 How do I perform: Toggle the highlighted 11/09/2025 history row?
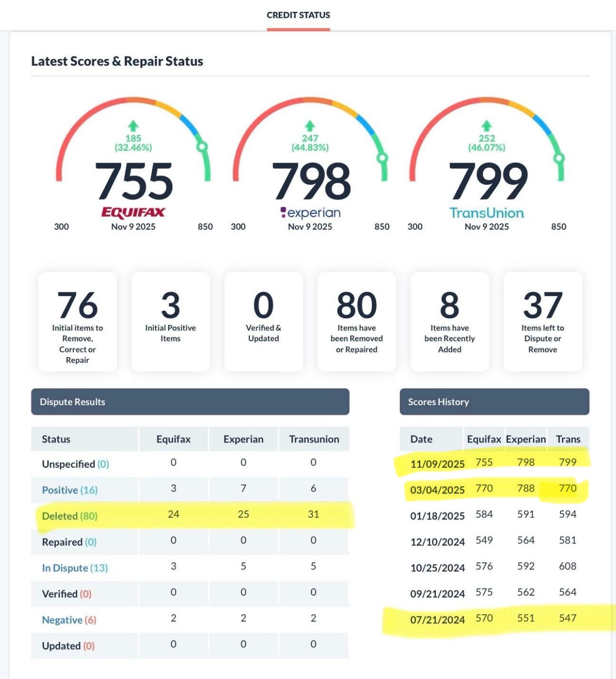(437, 464)
